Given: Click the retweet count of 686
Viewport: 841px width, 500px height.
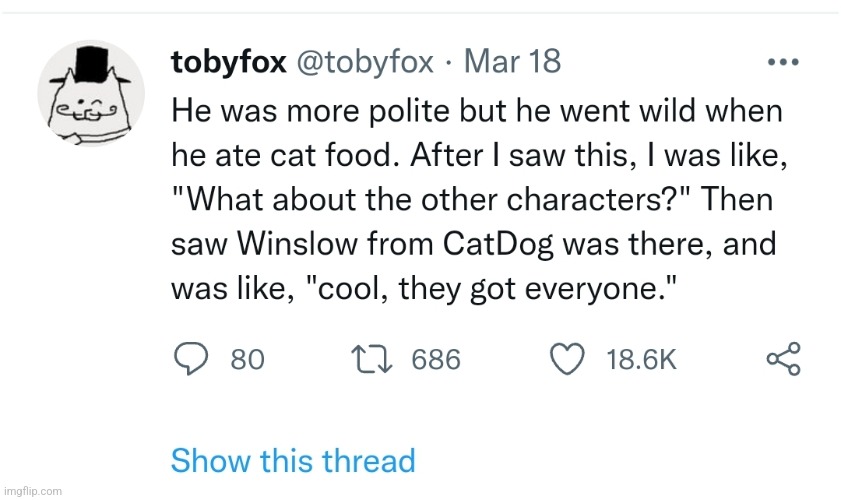Looking at the screenshot, I should [x=436, y=360].
